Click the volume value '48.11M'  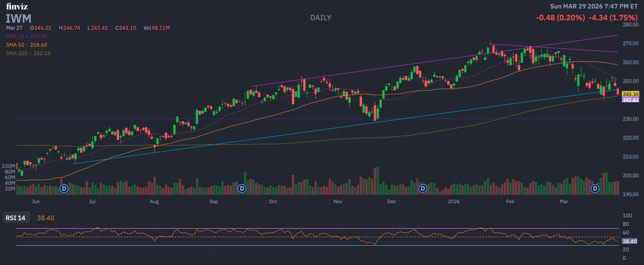click(160, 28)
